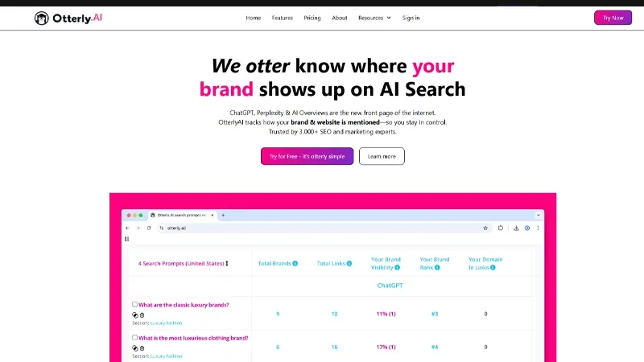This screenshot has height=362, width=644.
Task: Expand the Resources dropdown menu
Action: coord(374,18)
